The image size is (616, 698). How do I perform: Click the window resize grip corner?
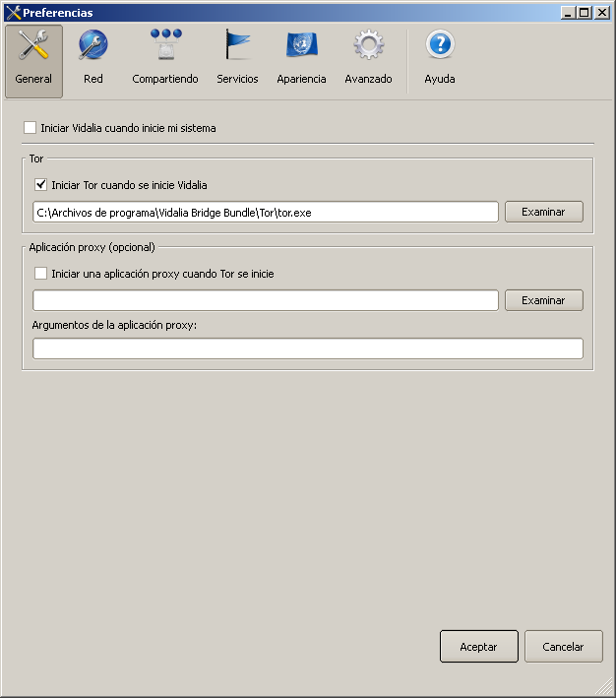click(604, 686)
